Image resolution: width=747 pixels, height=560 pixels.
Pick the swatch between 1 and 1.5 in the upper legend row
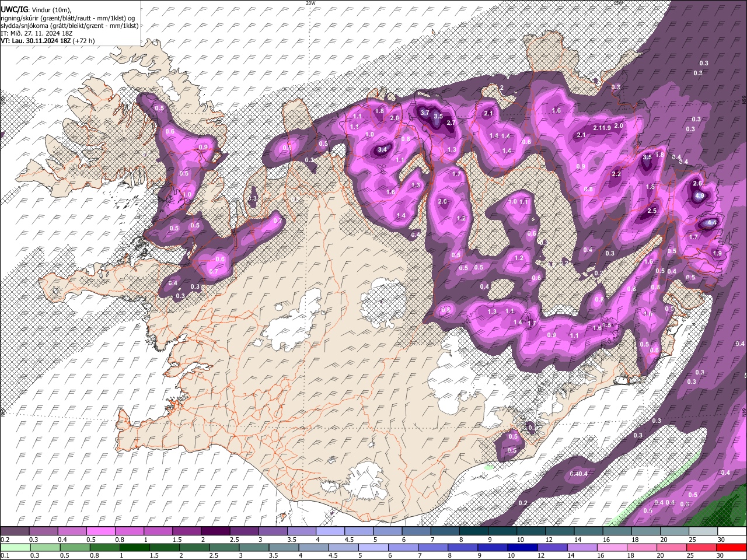(158, 531)
